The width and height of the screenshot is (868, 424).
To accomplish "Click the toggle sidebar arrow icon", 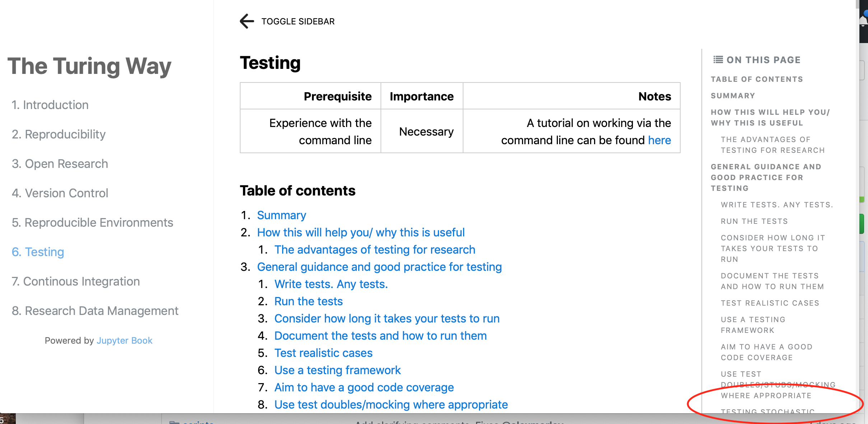I will pyautogui.click(x=246, y=21).
